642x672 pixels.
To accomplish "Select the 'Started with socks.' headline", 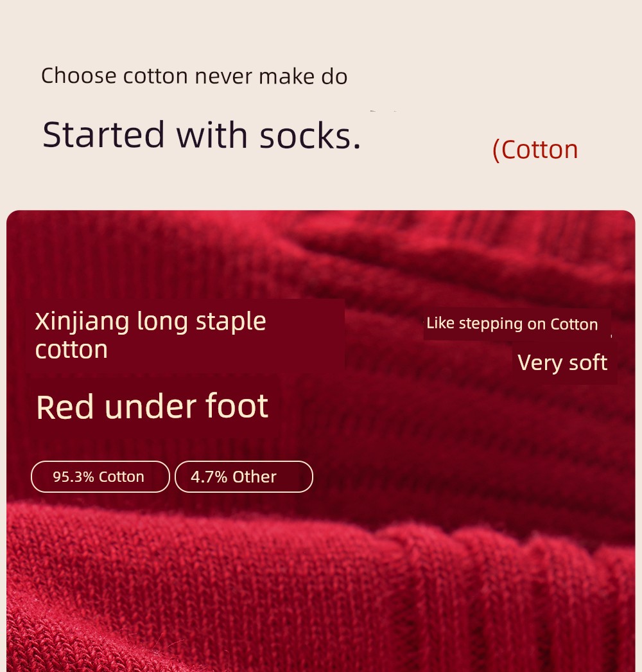I will 202,135.
